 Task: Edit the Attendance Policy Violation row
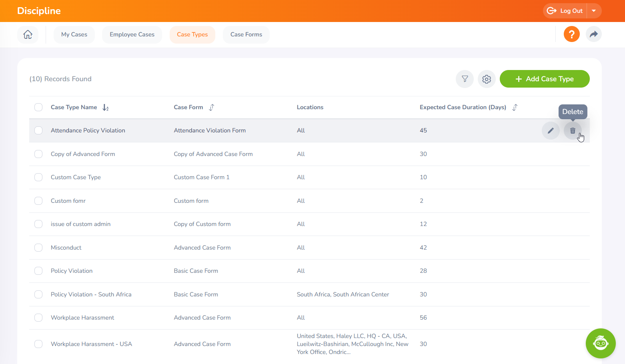[x=551, y=130]
